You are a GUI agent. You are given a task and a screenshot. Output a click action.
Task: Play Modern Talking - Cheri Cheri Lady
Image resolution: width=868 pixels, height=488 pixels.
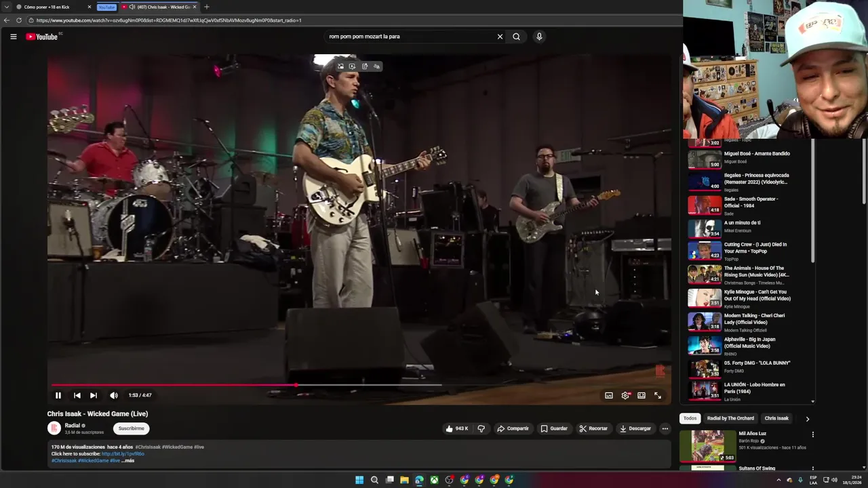749,322
